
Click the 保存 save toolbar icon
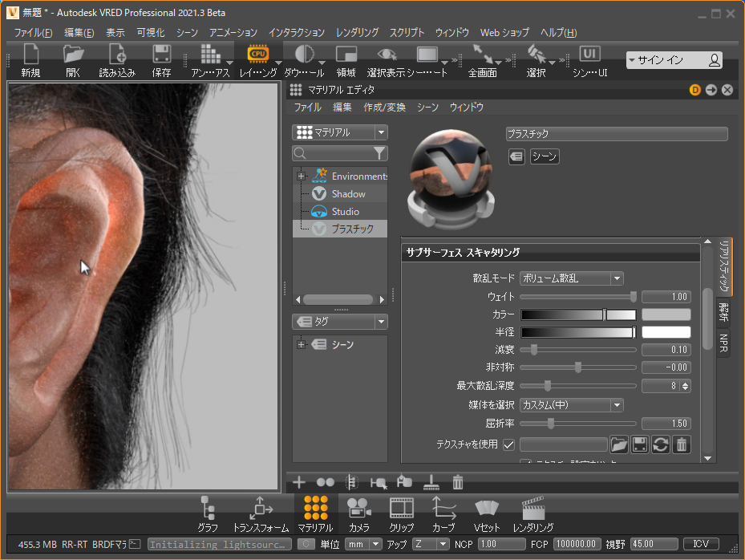[161, 61]
